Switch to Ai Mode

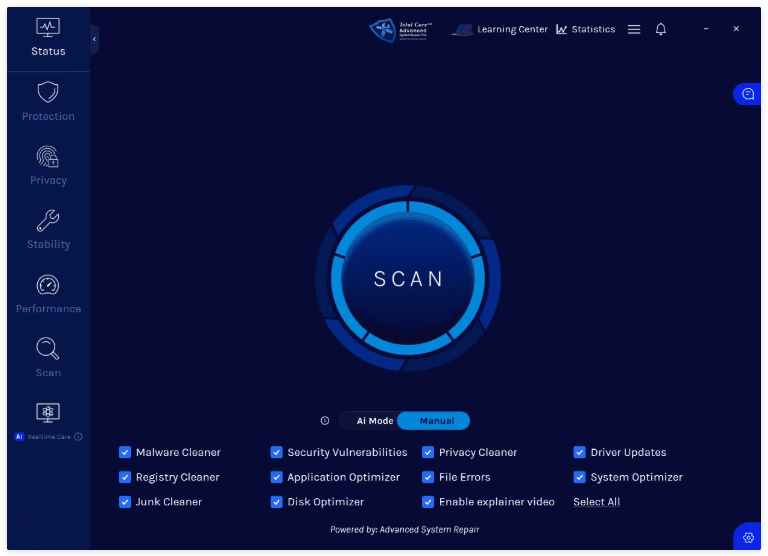pos(374,421)
